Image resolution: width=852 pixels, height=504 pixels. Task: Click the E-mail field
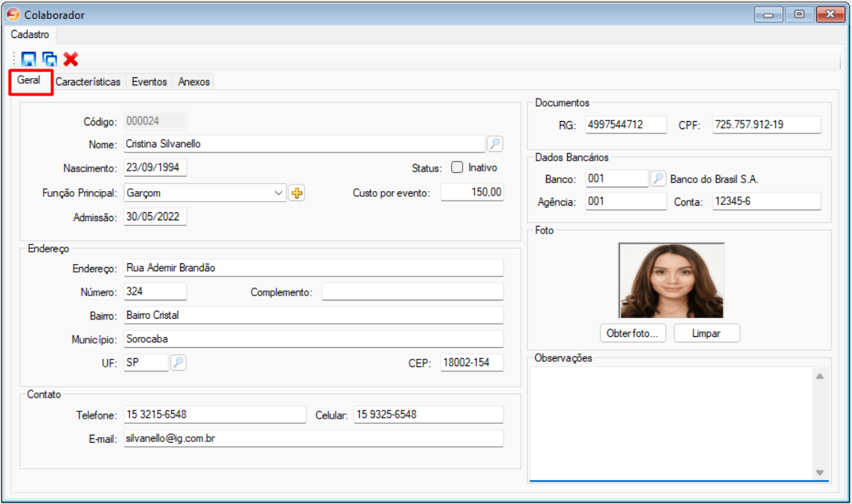[x=313, y=438]
